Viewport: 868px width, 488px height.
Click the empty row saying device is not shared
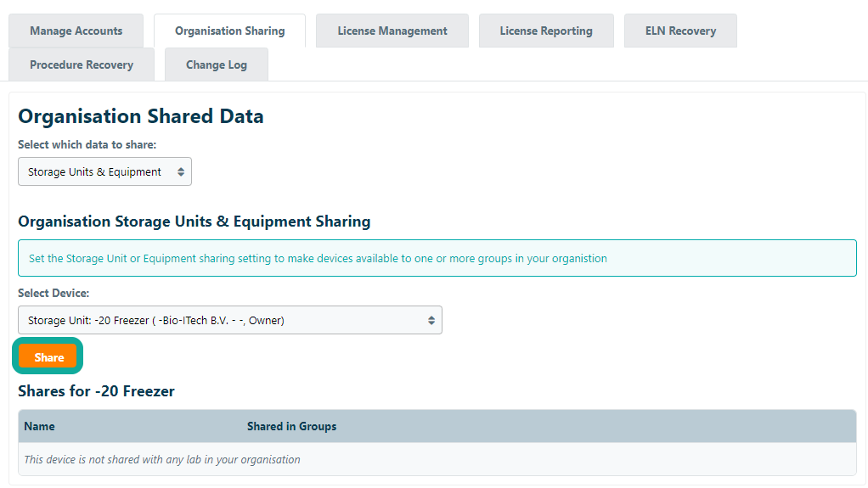coord(161,459)
